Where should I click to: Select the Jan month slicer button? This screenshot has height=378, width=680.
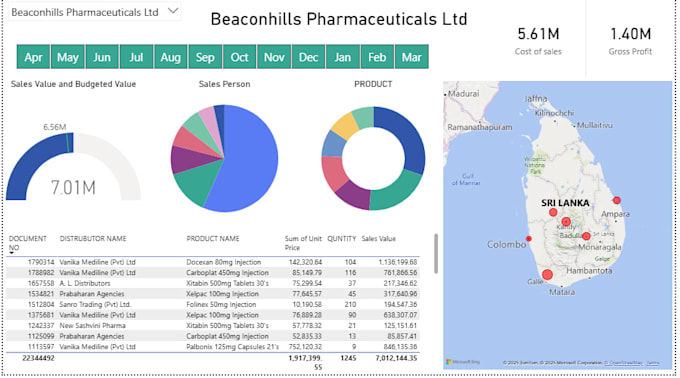[x=343, y=57]
